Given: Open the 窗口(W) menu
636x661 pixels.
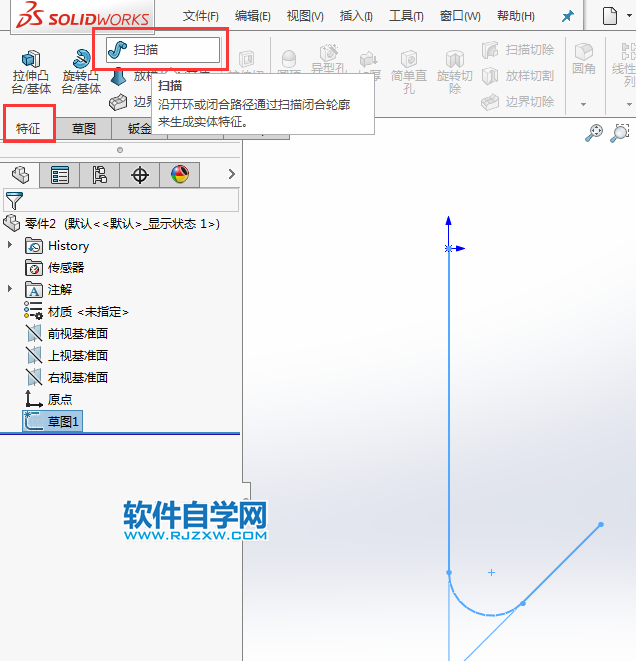Looking at the screenshot, I should pyautogui.click(x=460, y=16).
